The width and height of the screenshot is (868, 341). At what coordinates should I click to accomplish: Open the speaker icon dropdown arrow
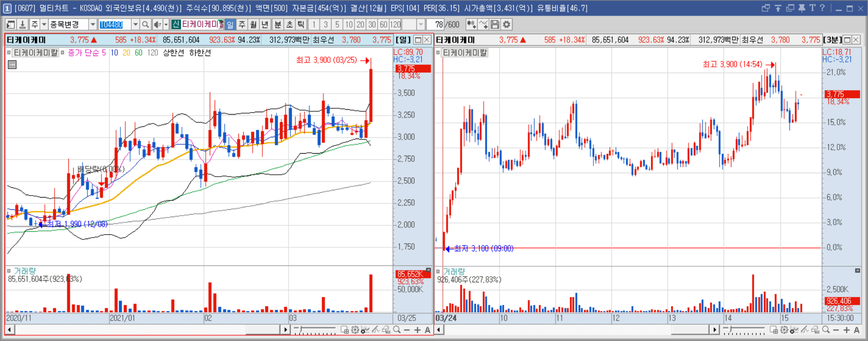pos(166,24)
